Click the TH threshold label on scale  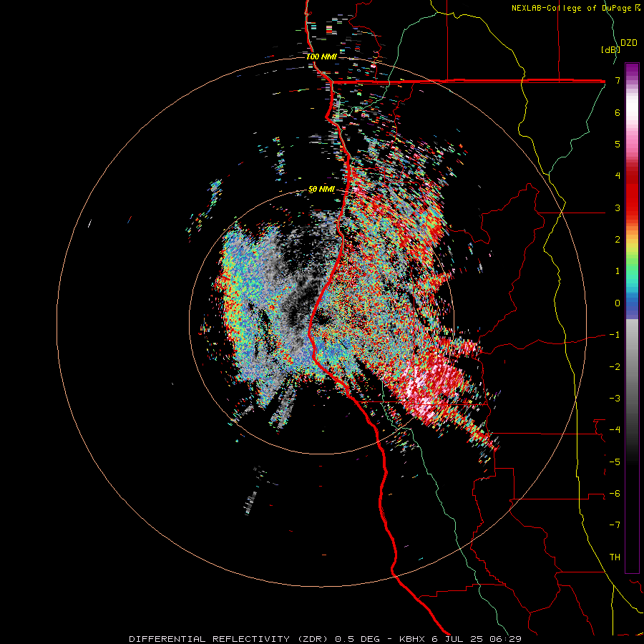coord(615,557)
